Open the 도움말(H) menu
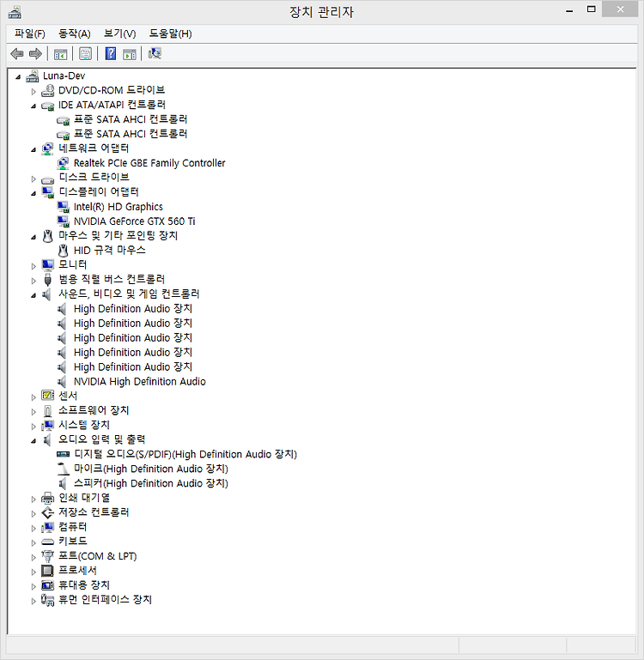The image size is (644, 660). [171, 33]
